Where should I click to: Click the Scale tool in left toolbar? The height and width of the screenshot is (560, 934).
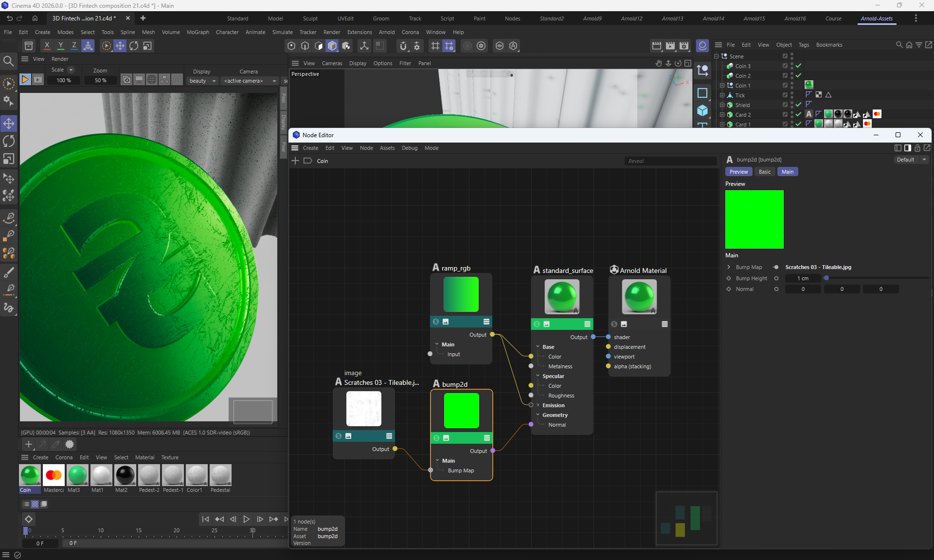point(9,159)
